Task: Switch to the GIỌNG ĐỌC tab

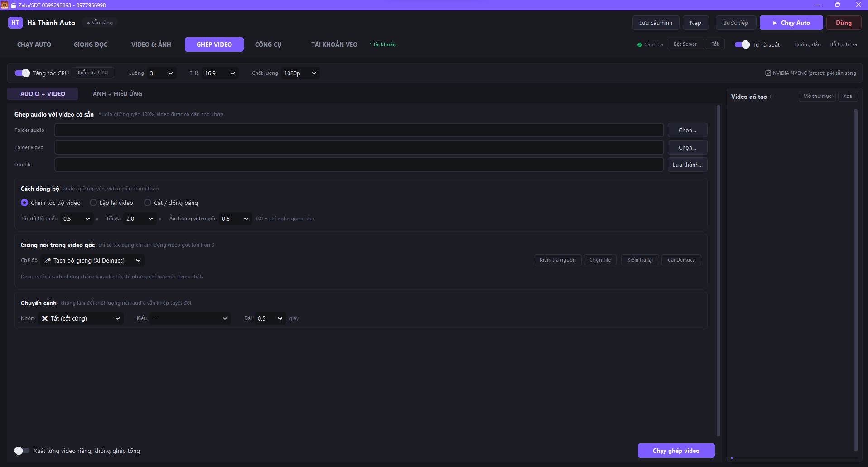Action: pyautogui.click(x=91, y=44)
